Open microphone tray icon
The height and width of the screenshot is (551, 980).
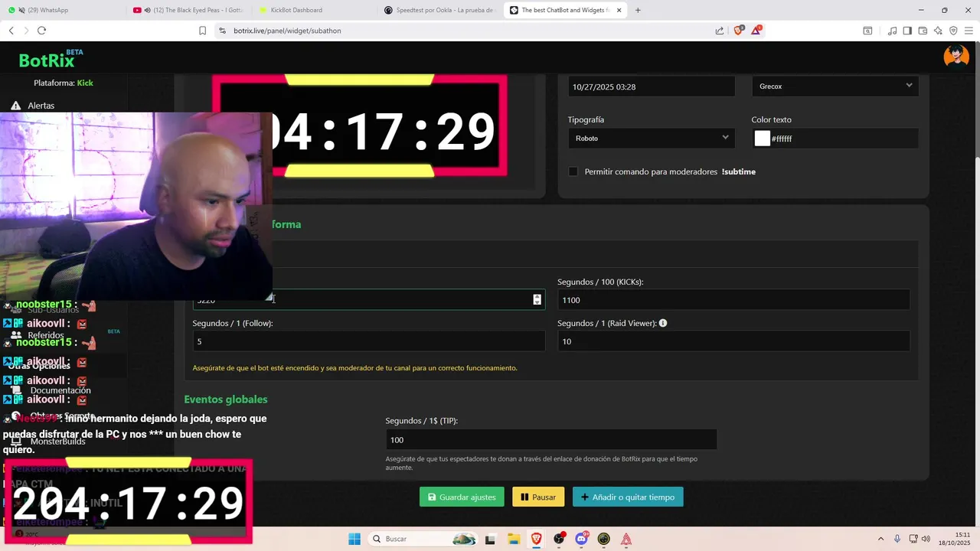click(897, 539)
